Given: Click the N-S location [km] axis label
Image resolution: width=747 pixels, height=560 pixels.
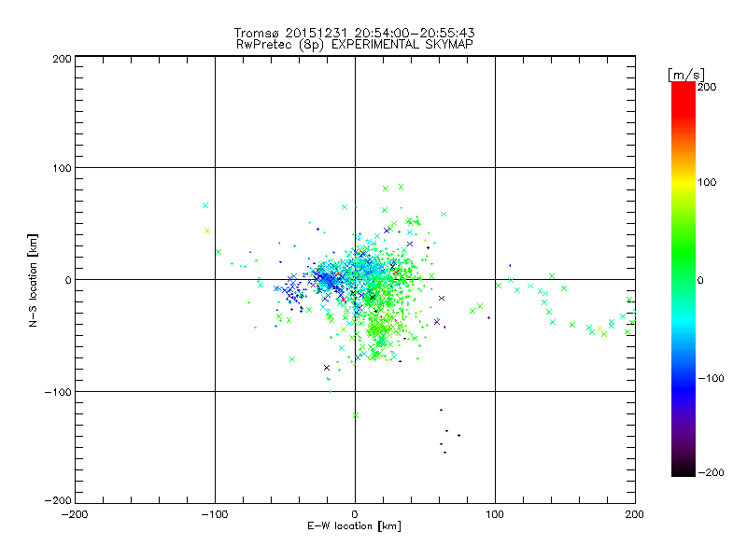Looking at the screenshot, I should [33, 281].
